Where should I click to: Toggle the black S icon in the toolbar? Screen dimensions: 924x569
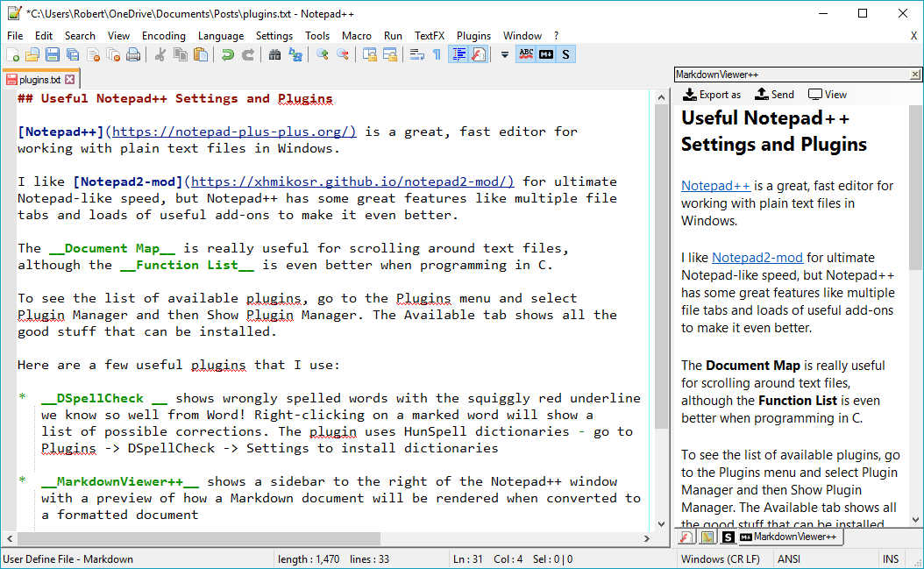coord(565,55)
